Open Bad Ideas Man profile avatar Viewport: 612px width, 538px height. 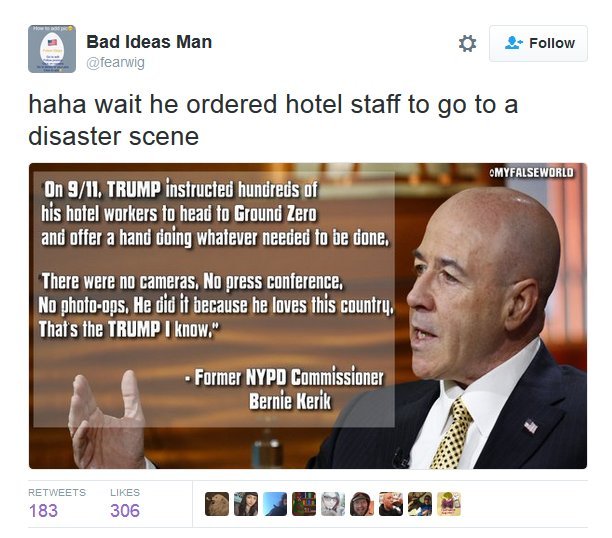[x=52, y=49]
